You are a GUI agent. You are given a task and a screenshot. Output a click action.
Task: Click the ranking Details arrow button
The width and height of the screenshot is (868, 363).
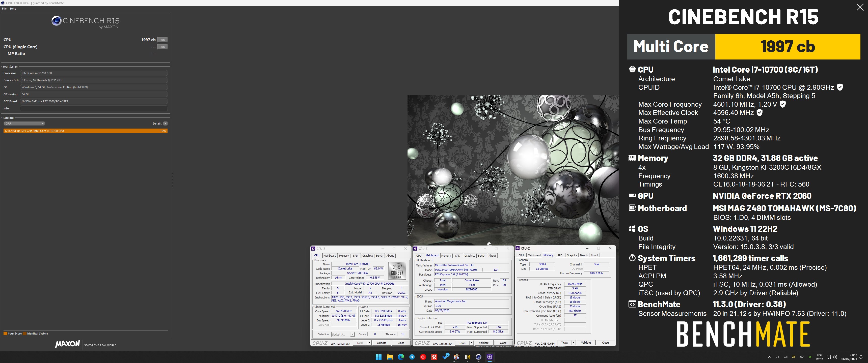tap(166, 124)
